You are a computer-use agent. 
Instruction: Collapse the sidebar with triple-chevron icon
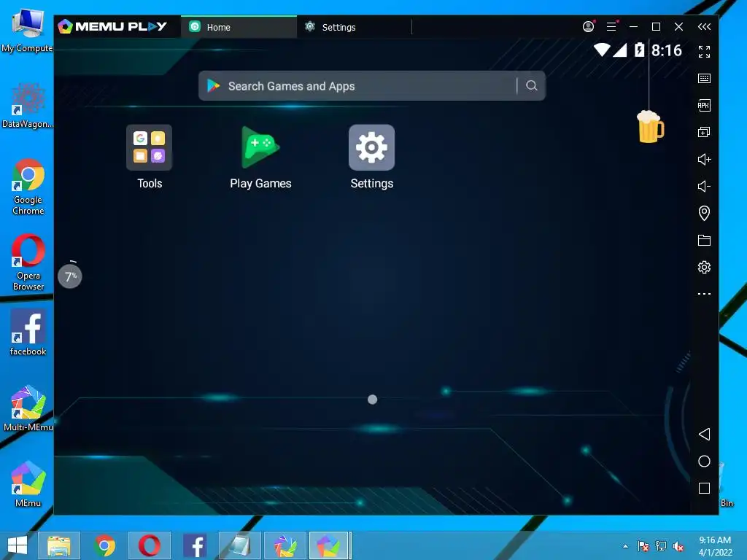(x=704, y=27)
